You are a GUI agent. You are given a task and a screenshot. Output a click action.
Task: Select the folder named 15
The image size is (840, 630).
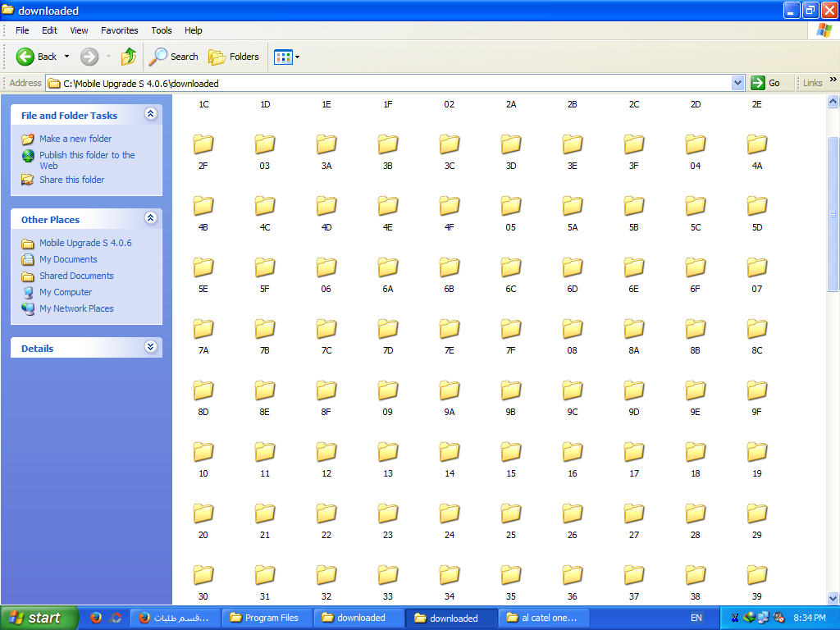click(x=510, y=459)
